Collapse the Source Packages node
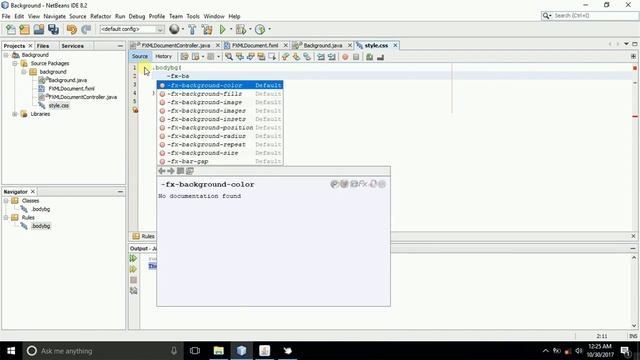 click(15, 63)
